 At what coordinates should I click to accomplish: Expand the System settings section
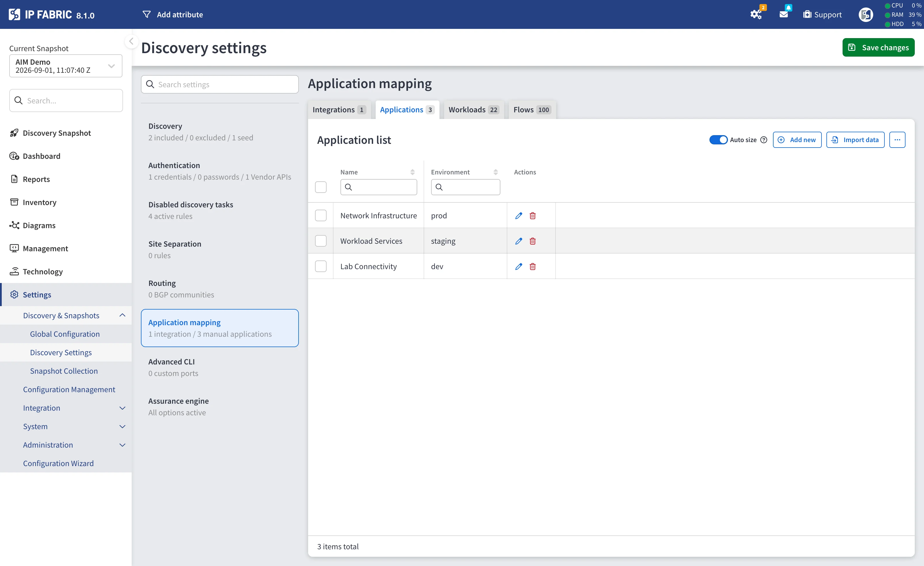tap(122, 427)
